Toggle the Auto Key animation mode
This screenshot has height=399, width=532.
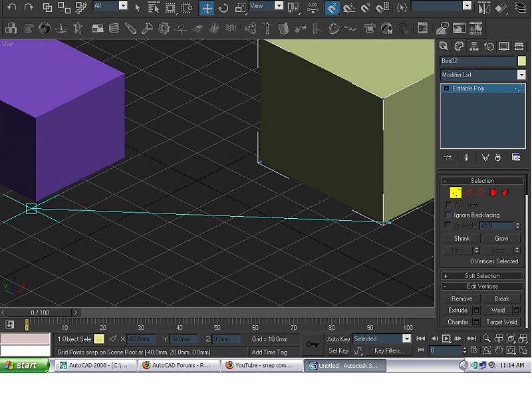pos(338,339)
